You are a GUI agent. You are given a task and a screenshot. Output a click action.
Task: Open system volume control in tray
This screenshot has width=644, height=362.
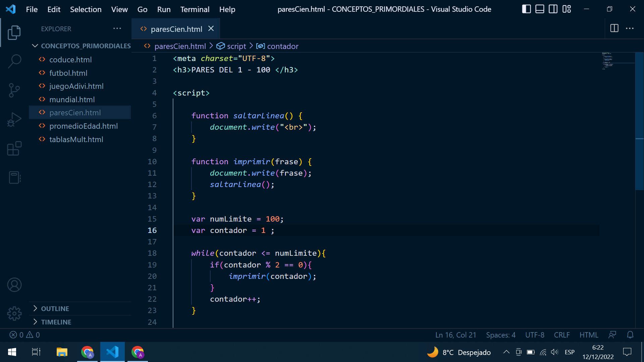pyautogui.click(x=554, y=352)
